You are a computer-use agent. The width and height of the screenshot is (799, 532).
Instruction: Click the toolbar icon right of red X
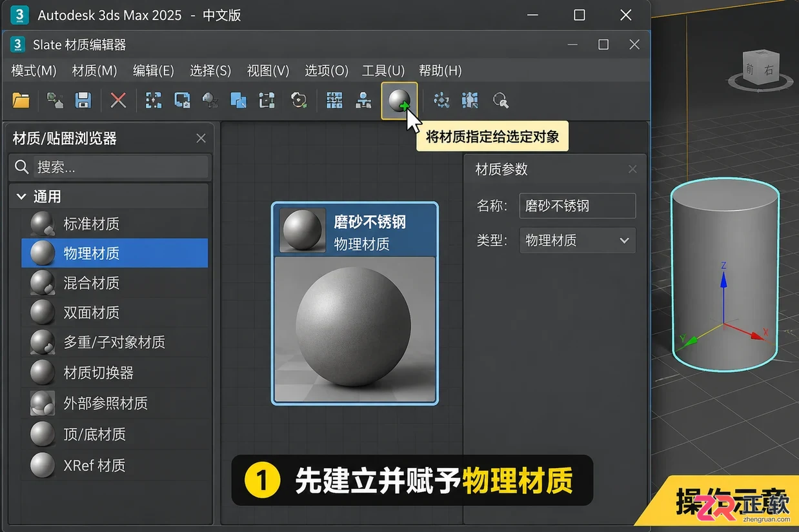coord(154,100)
